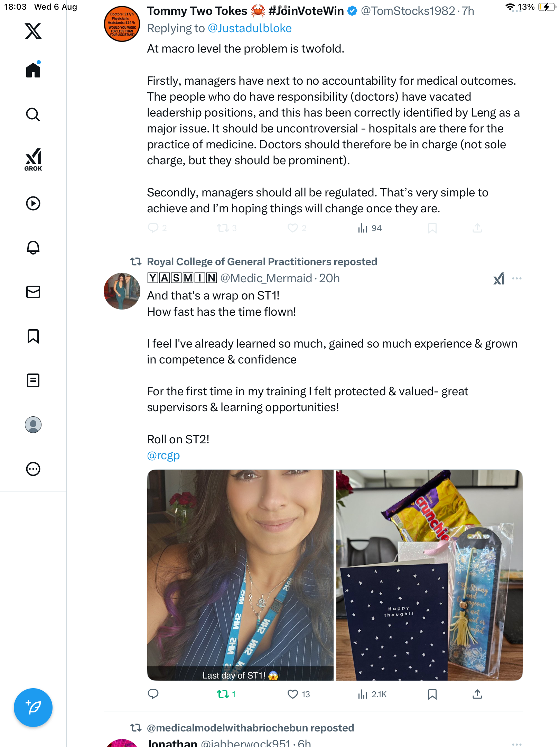
Task: Open Messages envelope in sidebar
Action: point(33,292)
